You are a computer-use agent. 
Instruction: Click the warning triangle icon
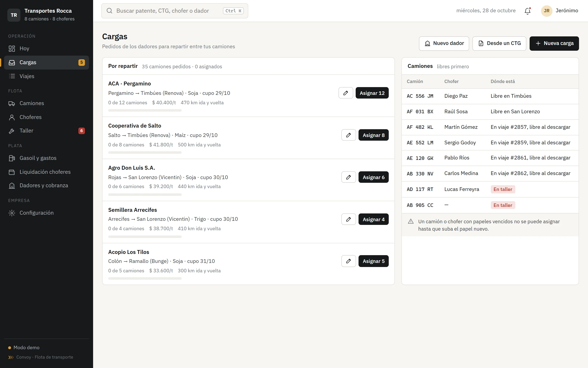pos(411,221)
